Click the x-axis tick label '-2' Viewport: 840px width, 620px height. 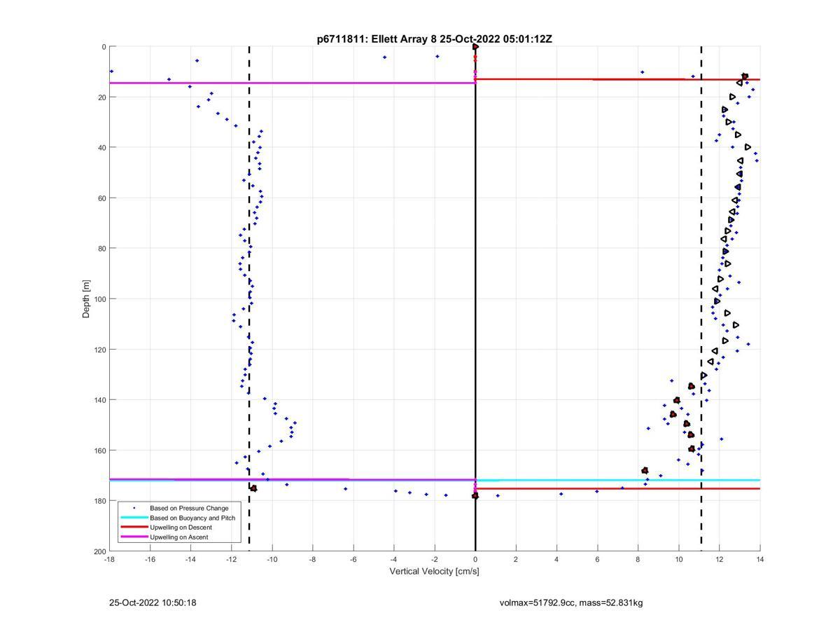coord(434,559)
